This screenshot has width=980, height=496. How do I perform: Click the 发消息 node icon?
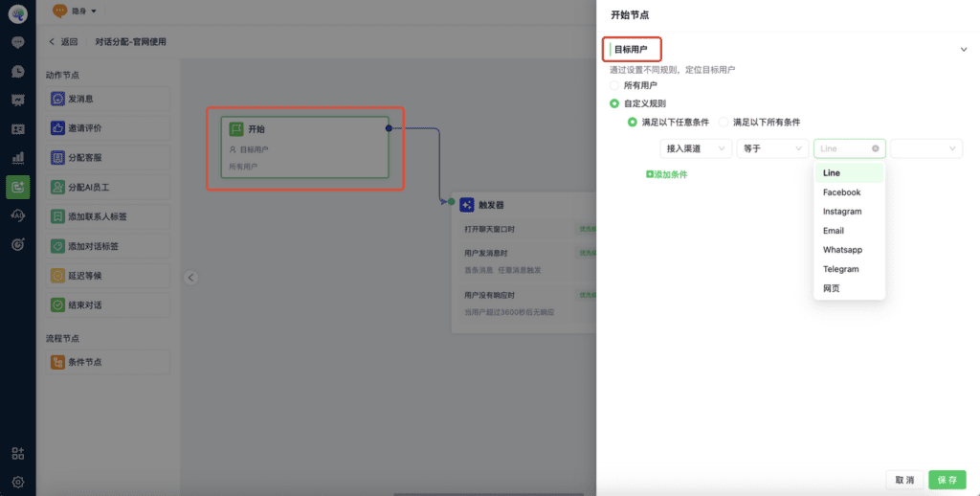coord(58,99)
